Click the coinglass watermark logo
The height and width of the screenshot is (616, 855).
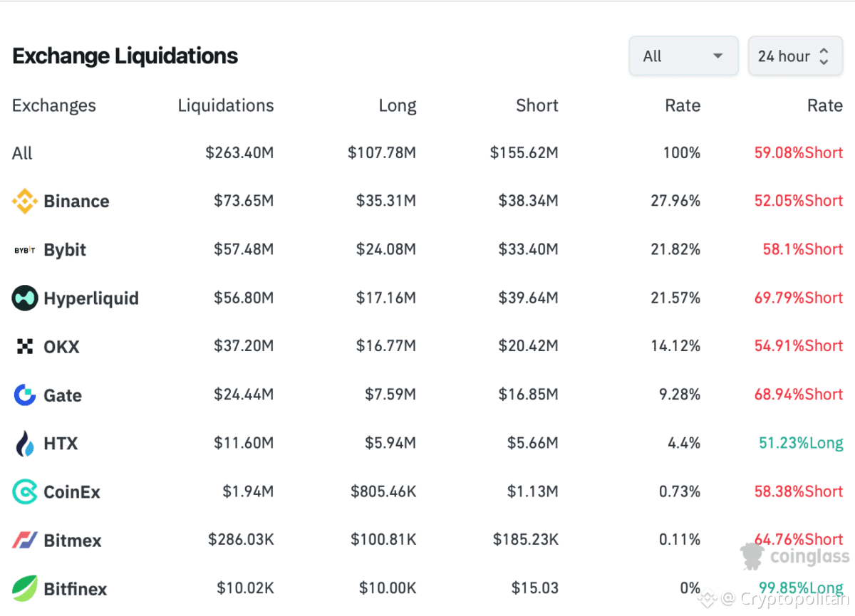click(x=795, y=556)
